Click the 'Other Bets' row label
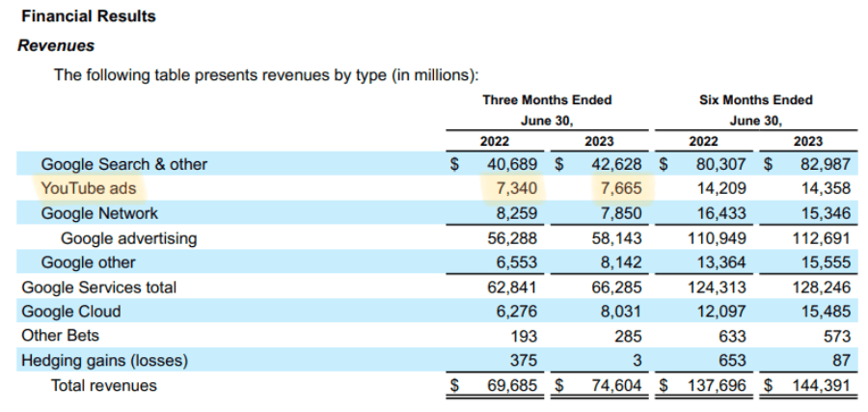 pyautogui.click(x=61, y=336)
